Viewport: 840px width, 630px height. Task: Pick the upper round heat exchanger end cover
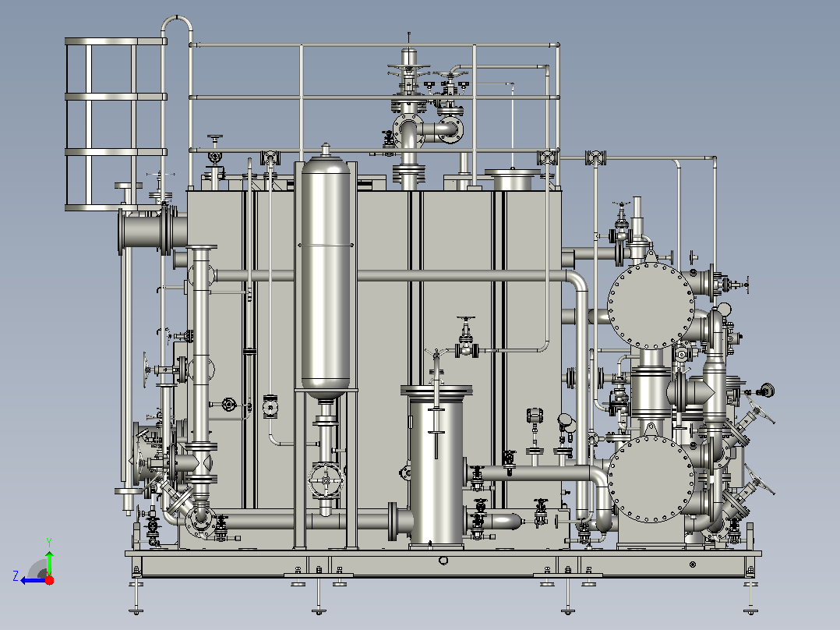tap(651, 306)
